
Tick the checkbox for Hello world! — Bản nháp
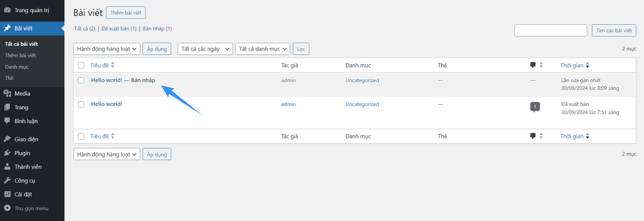pyautogui.click(x=81, y=80)
